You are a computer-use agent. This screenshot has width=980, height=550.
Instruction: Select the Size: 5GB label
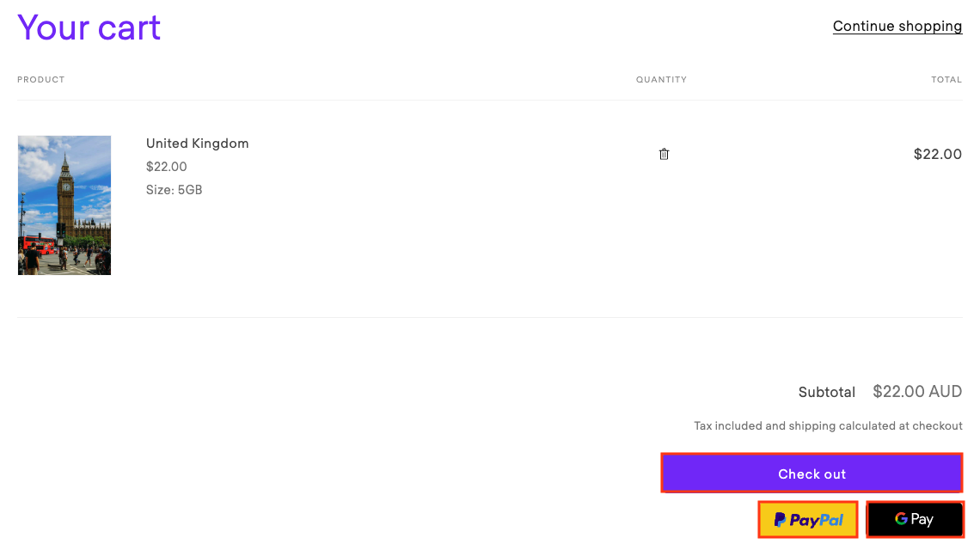tap(175, 189)
